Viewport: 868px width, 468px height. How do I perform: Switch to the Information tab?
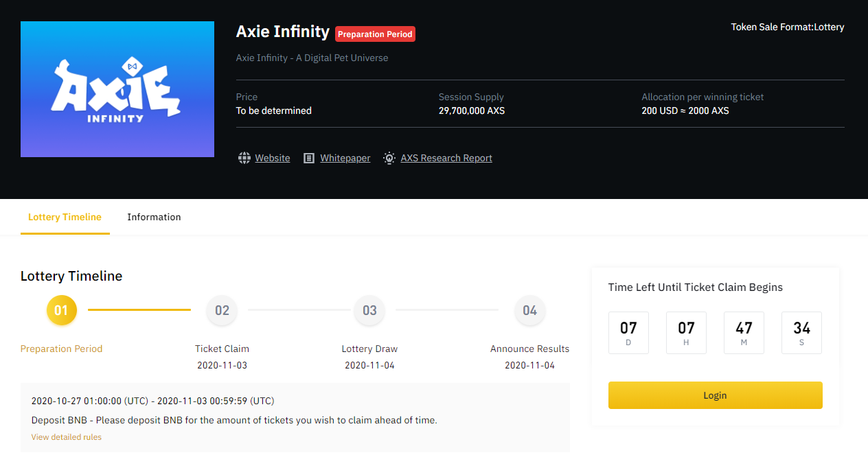click(x=154, y=217)
